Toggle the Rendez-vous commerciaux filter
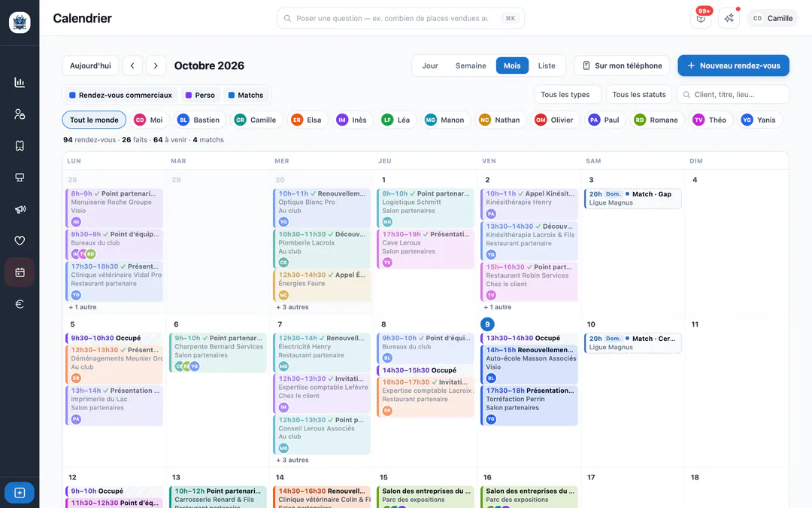This screenshot has width=812, height=508. pyautogui.click(x=120, y=95)
